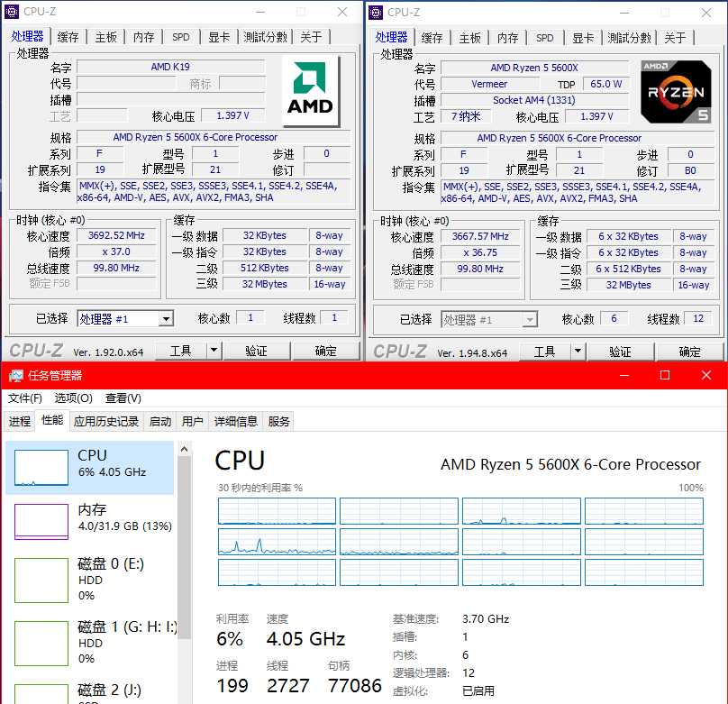Open 关于 tab in right CPU-Z
The height and width of the screenshot is (704, 728).
[x=675, y=38]
